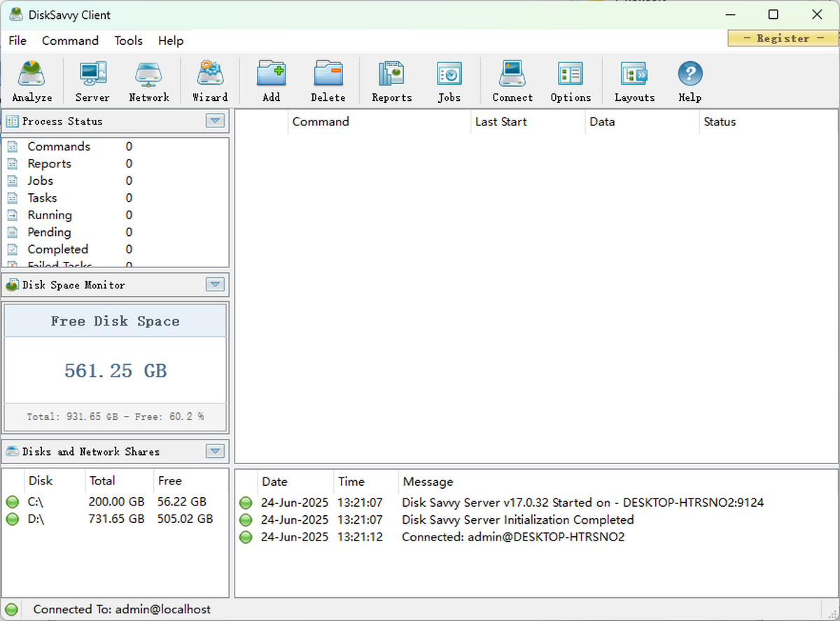Select the Pending row in Process Status
Image resolution: width=840 pixels, height=621 pixels.
(x=49, y=232)
